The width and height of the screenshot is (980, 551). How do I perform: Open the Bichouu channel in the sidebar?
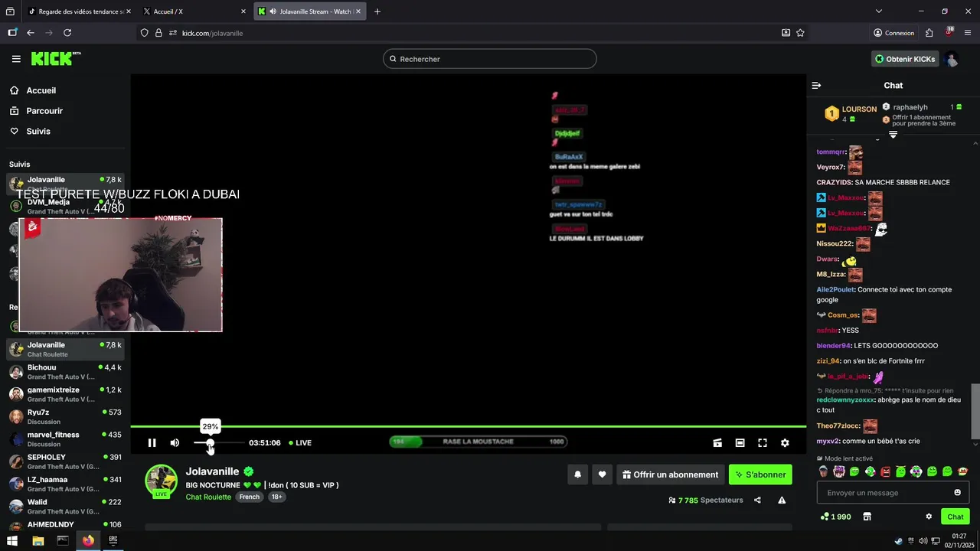(x=65, y=372)
